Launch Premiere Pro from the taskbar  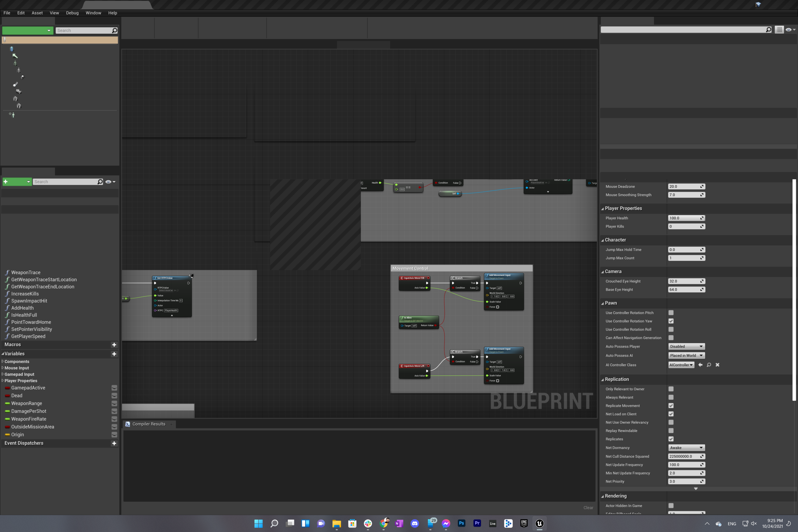(477, 523)
